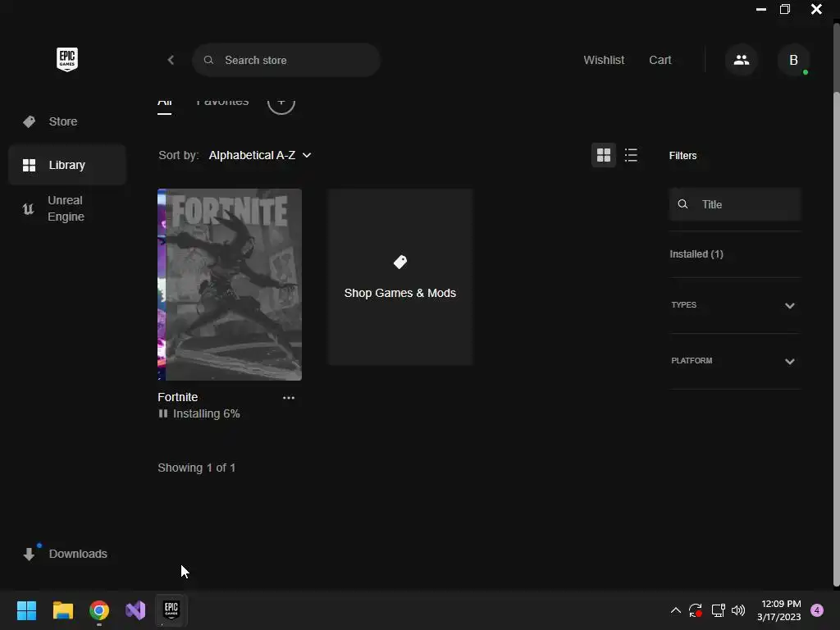Open Visual Studio from the taskbar

pyautogui.click(x=135, y=610)
